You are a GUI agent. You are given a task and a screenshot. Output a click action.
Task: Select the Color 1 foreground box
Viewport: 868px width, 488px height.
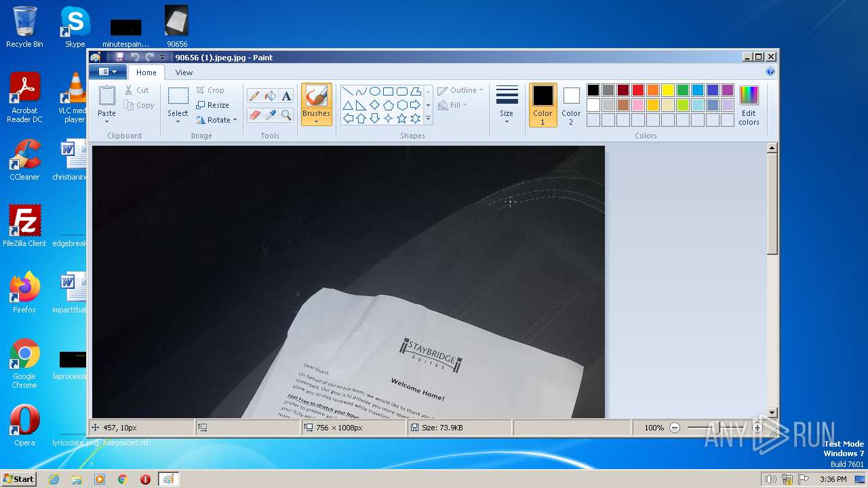coord(542,105)
